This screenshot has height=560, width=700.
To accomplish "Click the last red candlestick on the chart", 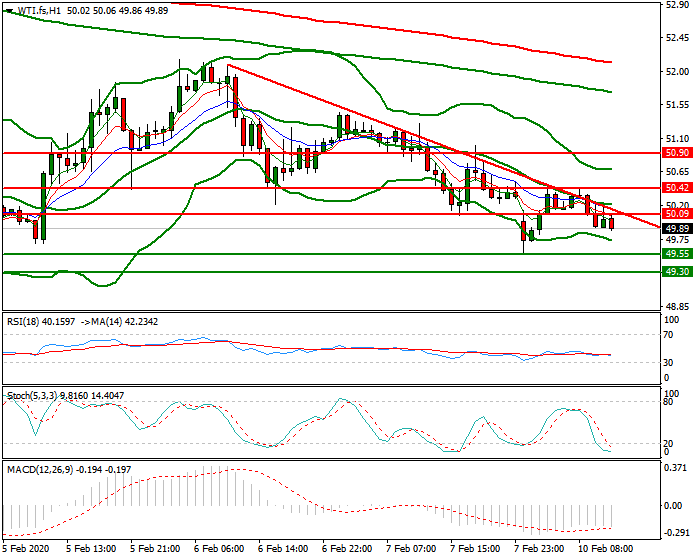I will coord(612,222).
